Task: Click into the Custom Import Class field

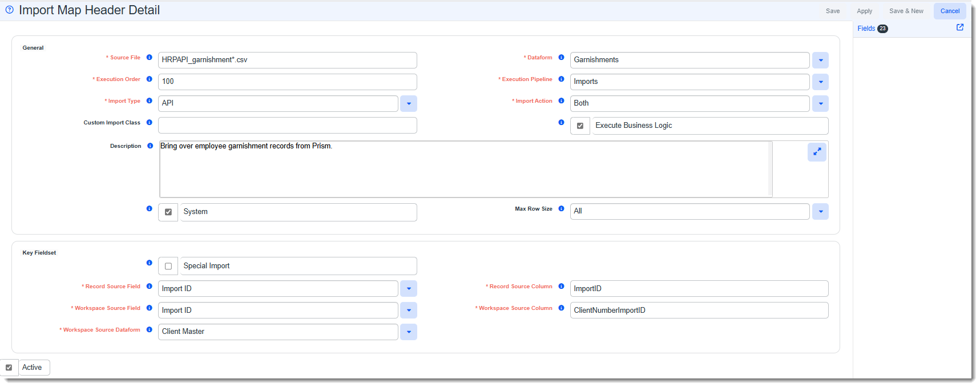Action: click(287, 126)
